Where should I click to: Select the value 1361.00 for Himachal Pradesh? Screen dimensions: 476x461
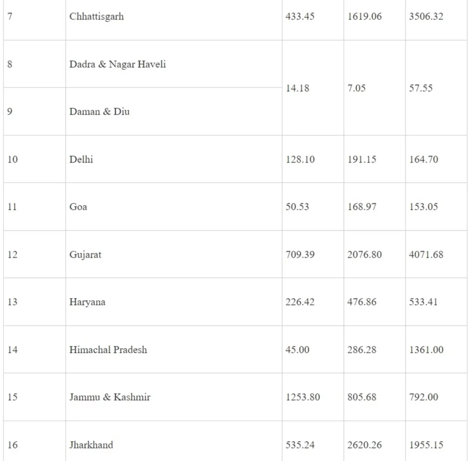pos(426,349)
